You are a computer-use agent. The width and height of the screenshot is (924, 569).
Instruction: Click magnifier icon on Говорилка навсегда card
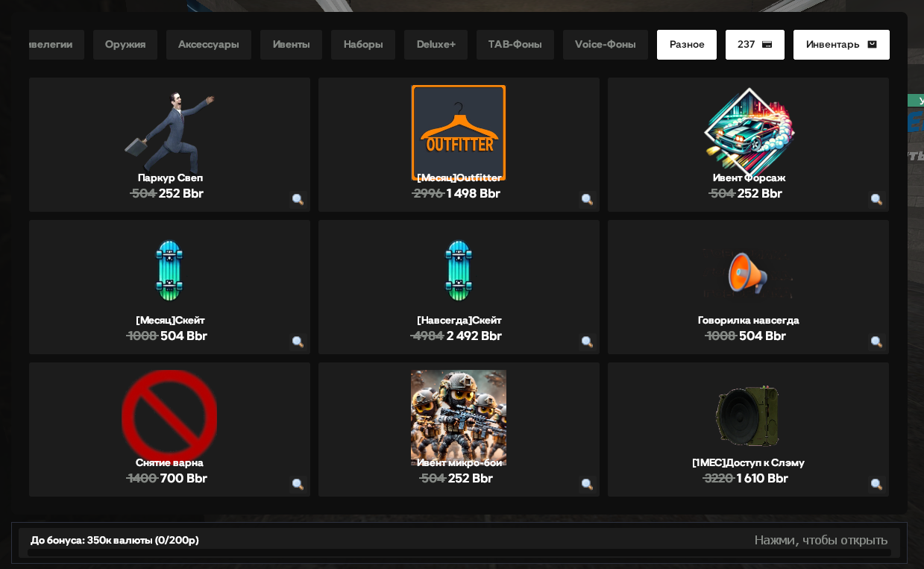click(x=876, y=342)
